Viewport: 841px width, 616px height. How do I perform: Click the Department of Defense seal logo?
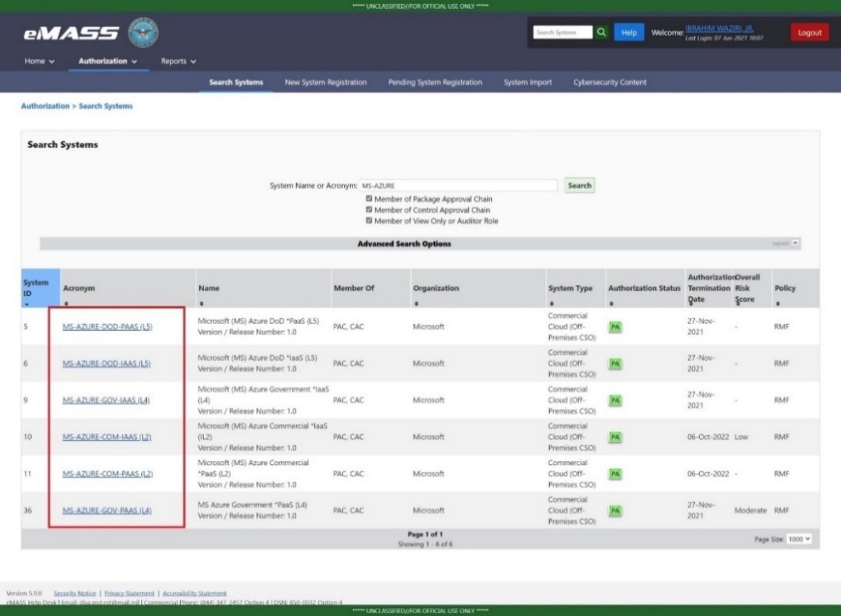[x=143, y=32]
